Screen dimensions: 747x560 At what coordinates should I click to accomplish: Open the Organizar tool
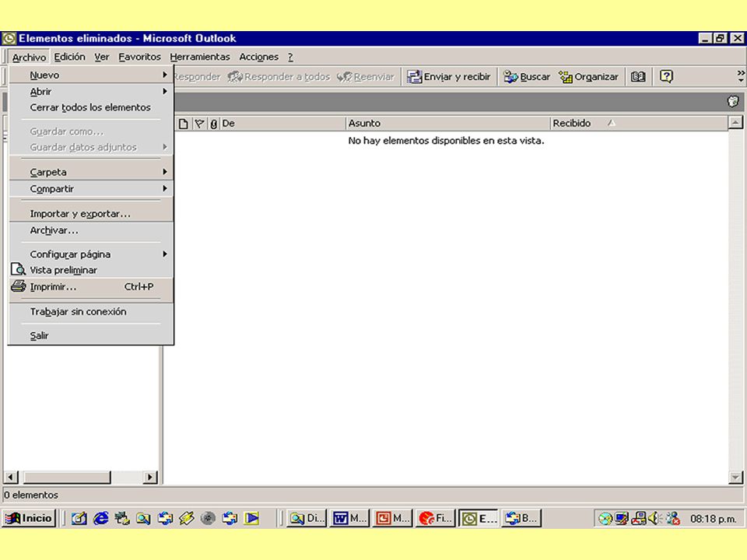tap(588, 77)
